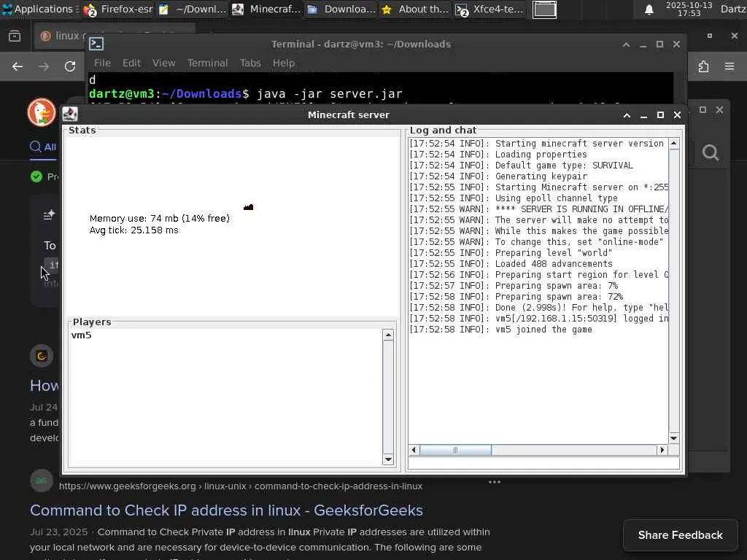The width and height of the screenshot is (747, 560).
Task: Reload the page in Firefox
Action: click(70, 66)
